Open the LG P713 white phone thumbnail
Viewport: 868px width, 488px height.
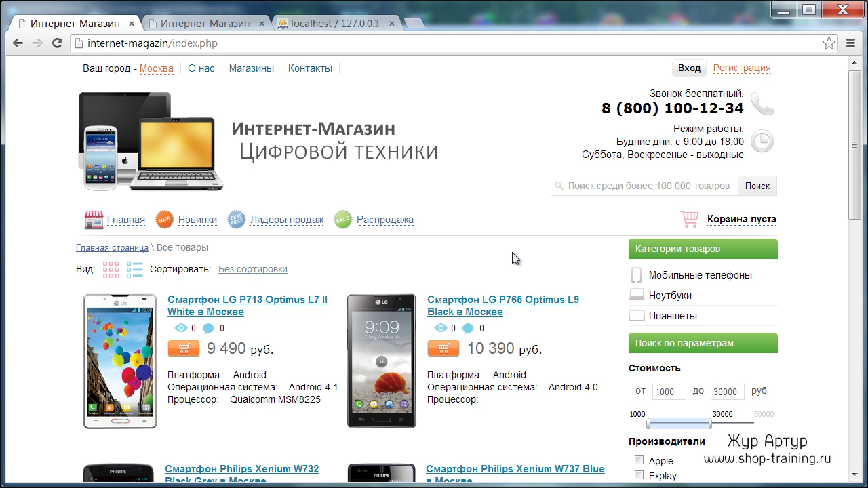click(x=120, y=361)
